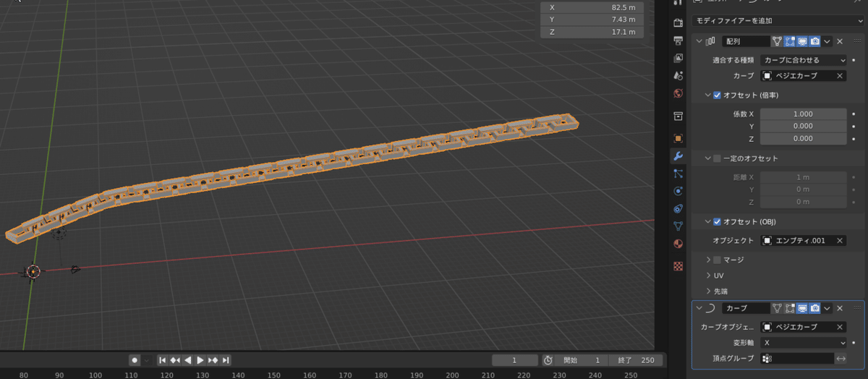868x379 pixels.
Task: Open 変形軸 deform axis dropdown
Action: (x=803, y=343)
